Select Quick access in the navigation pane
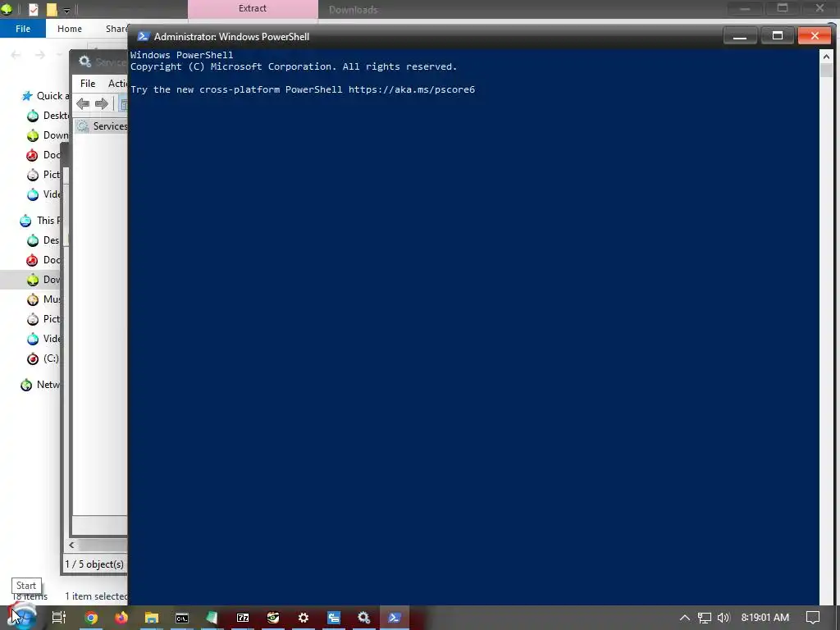This screenshot has width=840, height=630. (46, 96)
